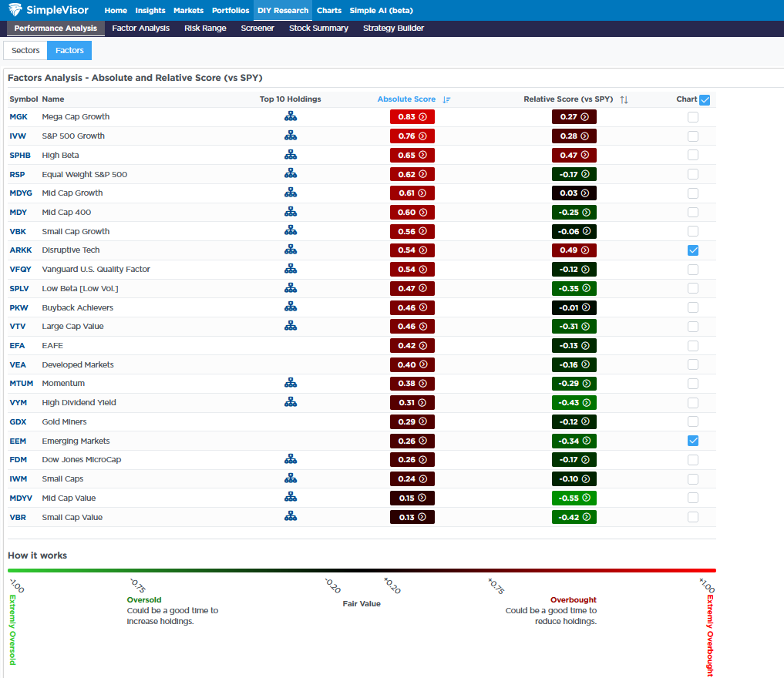Open holdings icon for MTUM Momentum
The width and height of the screenshot is (784, 678).
tap(290, 383)
